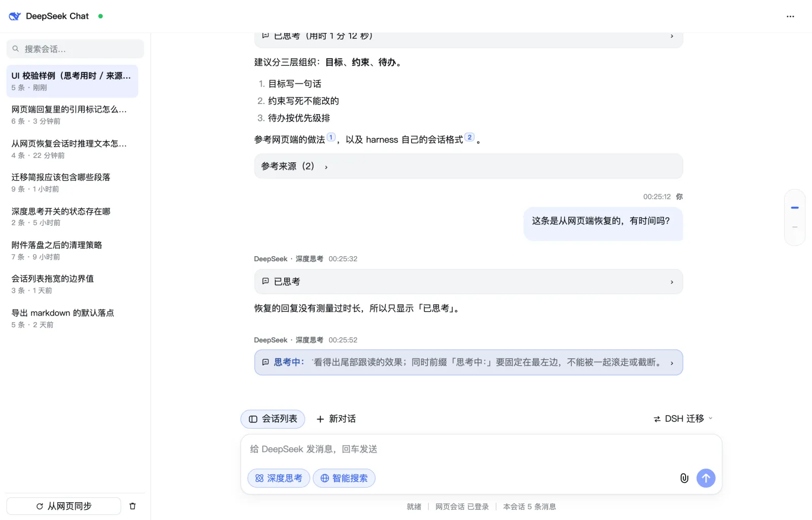Image resolution: width=812 pixels, height=520 pixels.
Task: Click the 给 DeepSeek 发消息 input box
Action: (x=481, y=449)
